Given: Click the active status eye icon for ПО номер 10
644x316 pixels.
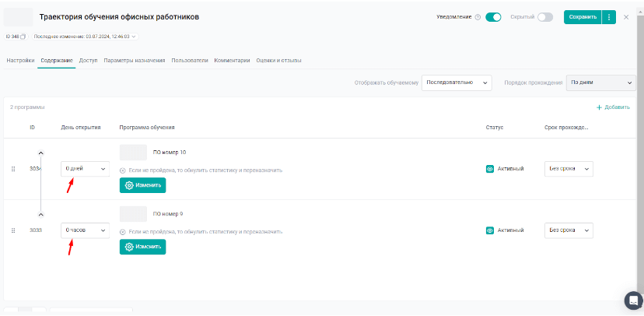Looking at the screenshot, I should coord(490,168).
